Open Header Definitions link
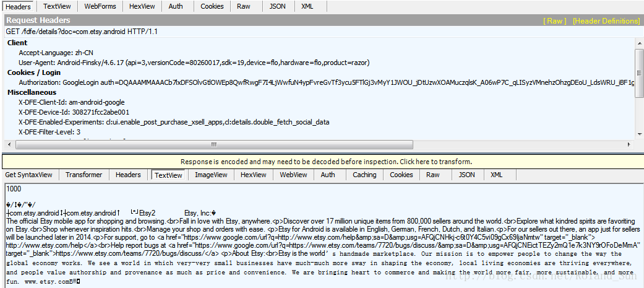 tap(606, 20)
